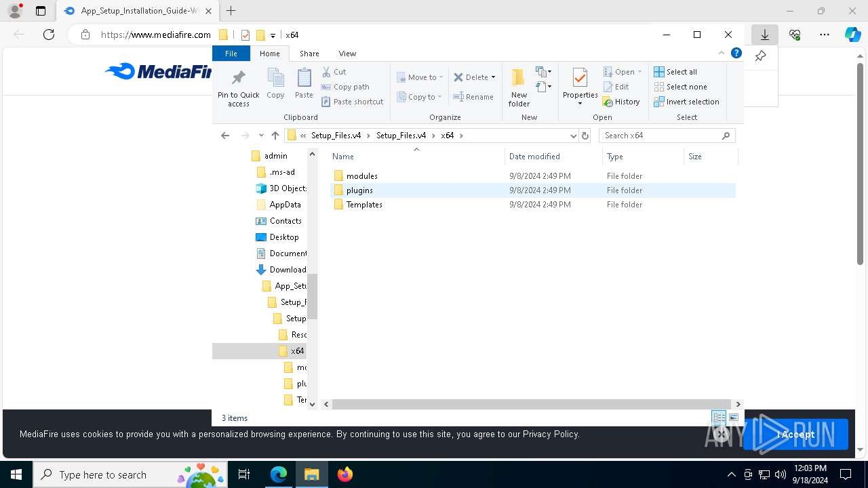The height and width of the screenshot is (488, 868).
Task: Sort by Date modified column
Action: tap(553, 157)
